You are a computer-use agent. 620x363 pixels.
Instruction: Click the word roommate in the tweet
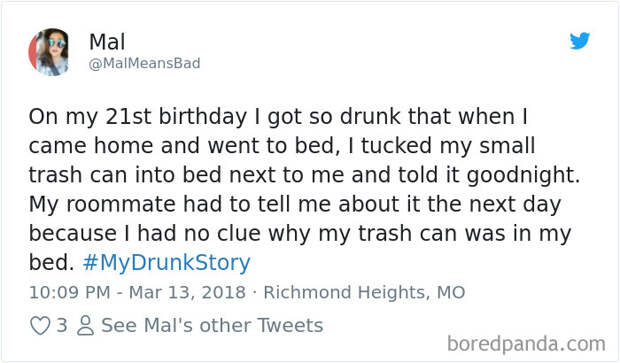120,204
